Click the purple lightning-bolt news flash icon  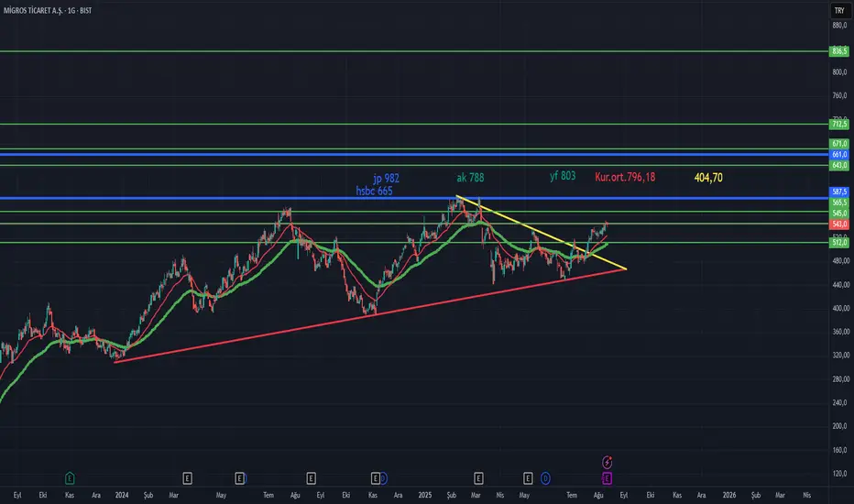pos(607,463)
